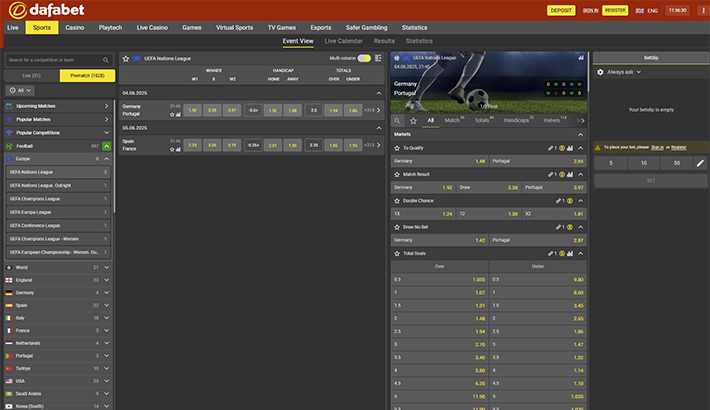710x410 pixels.
Task: Favorite the Total Goals market
Action: [397, 253]
